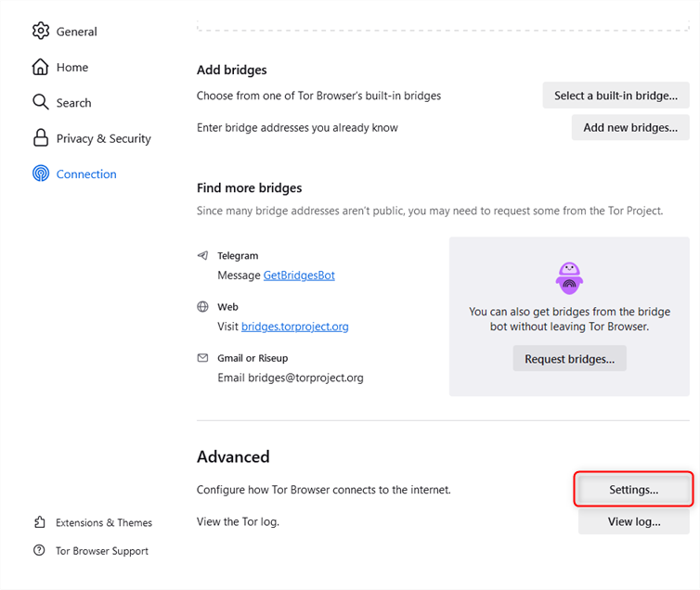Click the General gear icon

click(x=41, y=31)
